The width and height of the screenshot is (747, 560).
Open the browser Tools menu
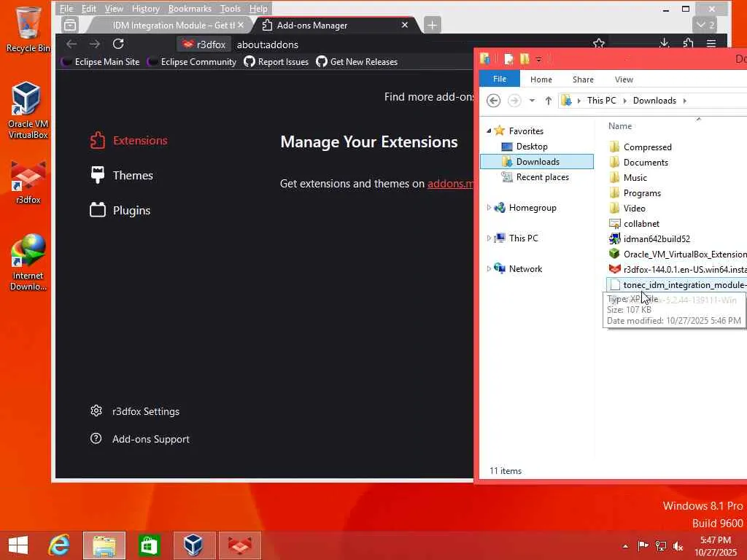pos(230,9)
